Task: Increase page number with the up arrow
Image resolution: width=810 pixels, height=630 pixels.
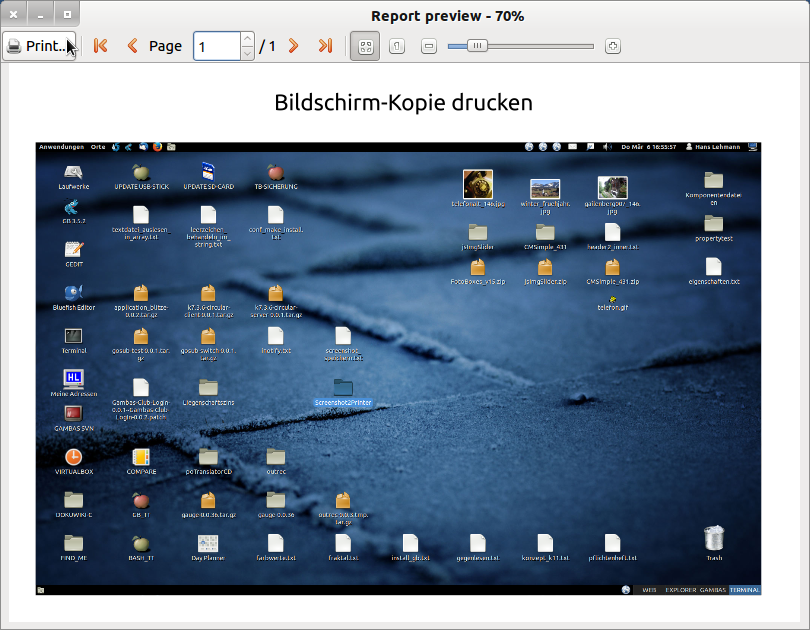Action: (x=247, y=39)
